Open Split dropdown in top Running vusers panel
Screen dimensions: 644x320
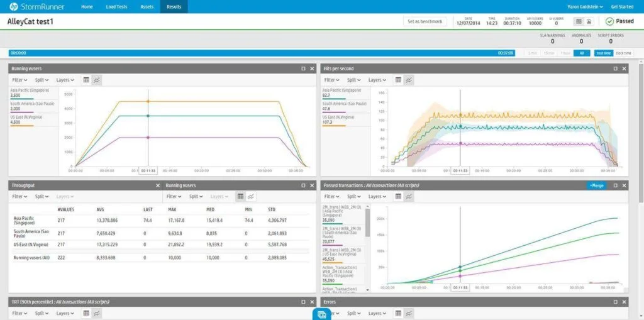point(42,80)
